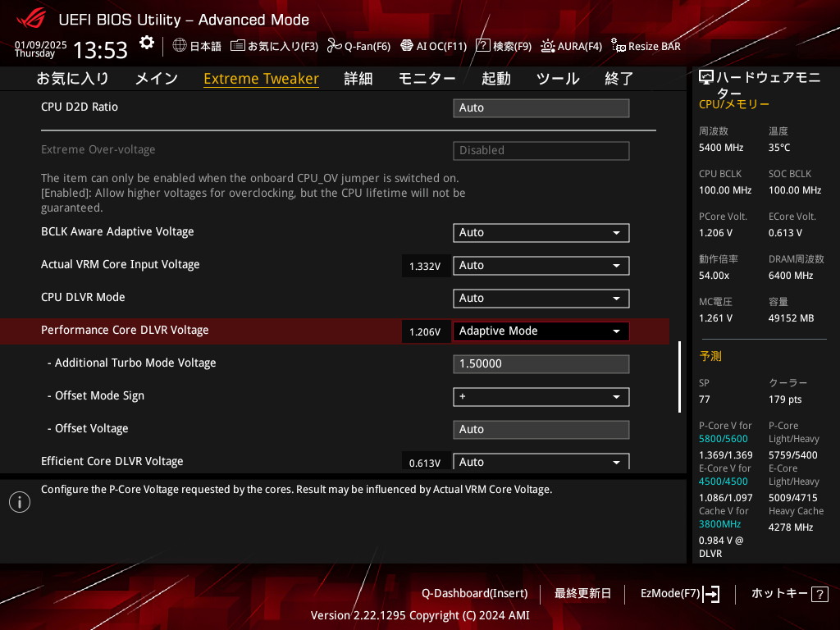This screenshot has height=630, width=840.
Task: Expand BCLK Aware Adaptive Voltage dropdown
Action: pos(541,233)
